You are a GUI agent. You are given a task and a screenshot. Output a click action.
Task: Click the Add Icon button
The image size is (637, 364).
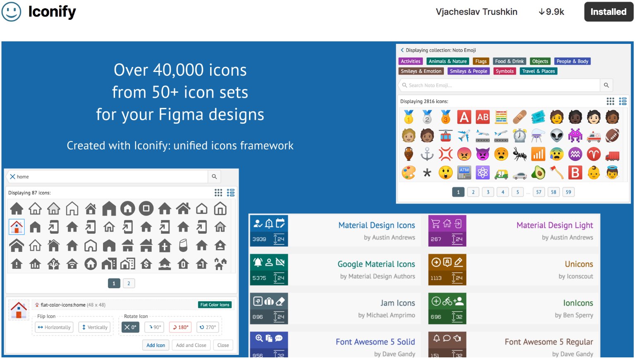pos(156,345)
